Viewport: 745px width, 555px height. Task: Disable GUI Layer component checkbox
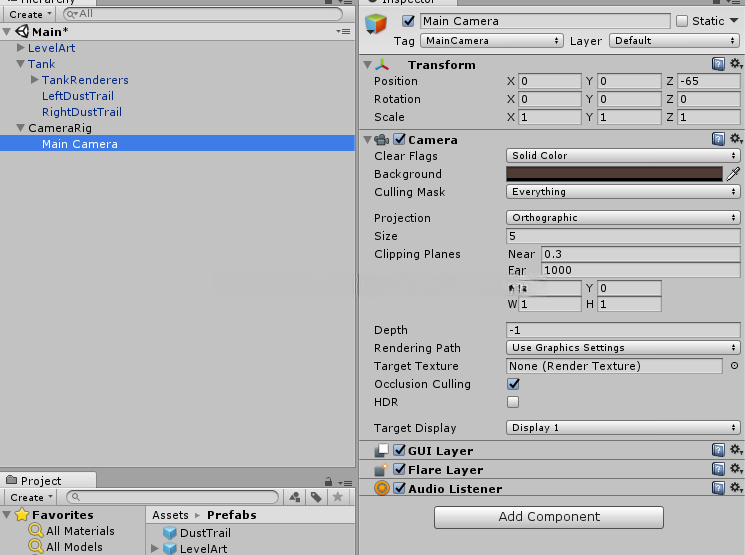pyautogui.click(x=400, y=450)
